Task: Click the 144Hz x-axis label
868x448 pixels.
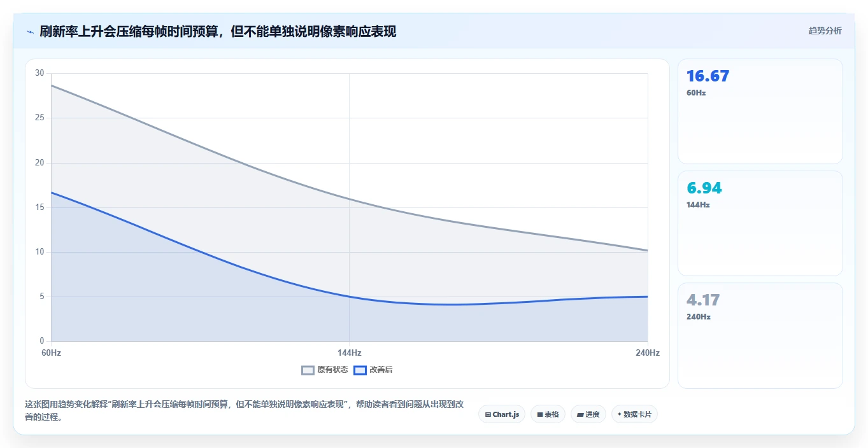Action: (349, 353)
